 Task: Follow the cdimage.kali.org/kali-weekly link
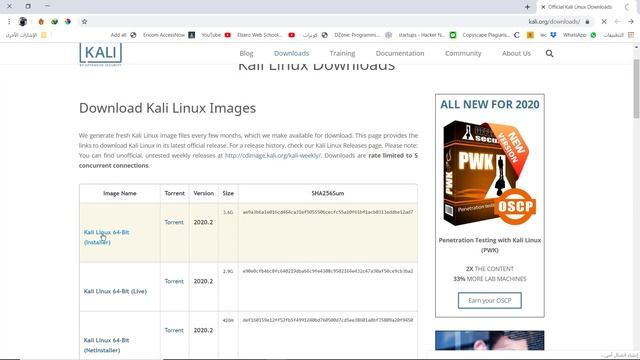pos(273,156)
